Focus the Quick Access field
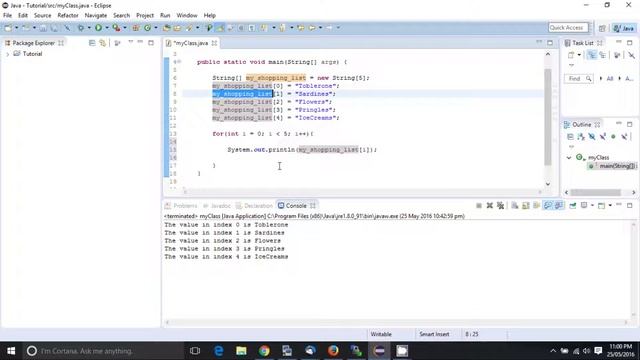The image size is (640, 360). pyautogui.click(x=568, y=27)
